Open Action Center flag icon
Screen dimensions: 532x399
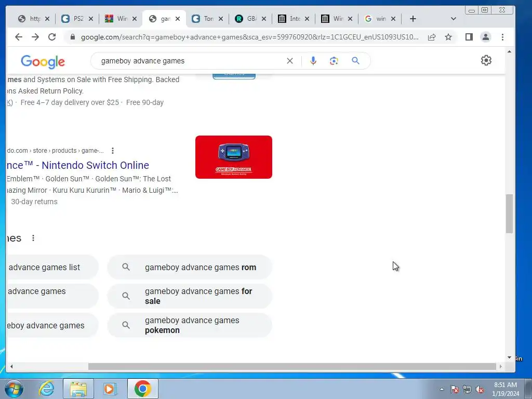[454, 389]
